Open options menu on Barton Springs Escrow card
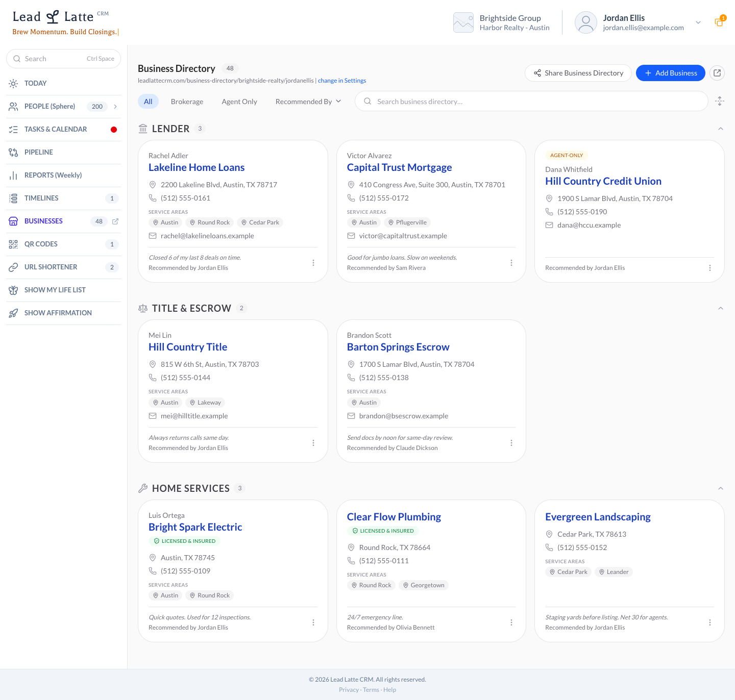Screen dimensions: 735x700 pyautogui.click(x=511, y=443)
